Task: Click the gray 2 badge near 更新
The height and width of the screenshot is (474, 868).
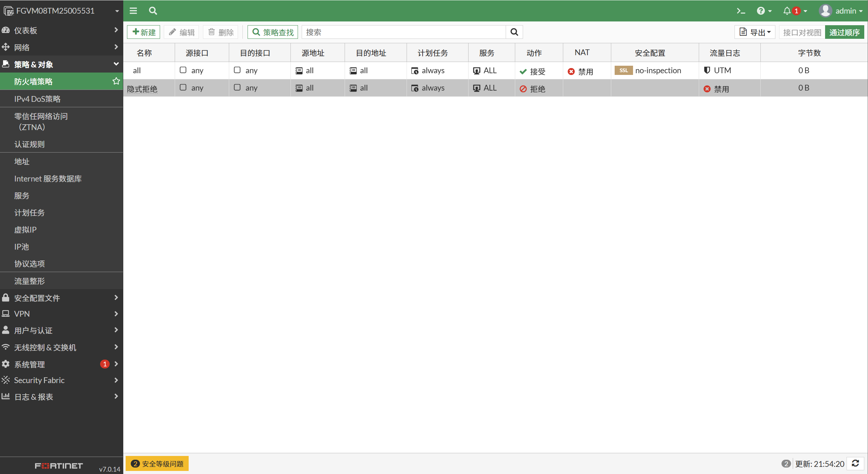Action: 786,463
